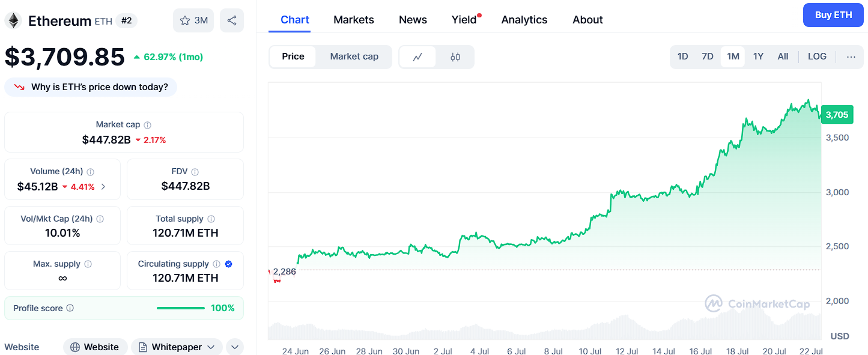Click the info icon beside Profile score
868x355 pixels.
70,308
